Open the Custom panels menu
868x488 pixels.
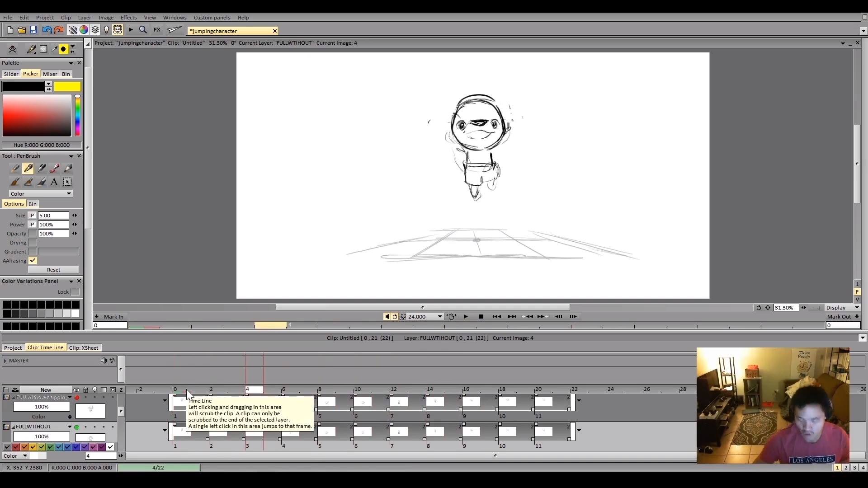pos(212,18)
